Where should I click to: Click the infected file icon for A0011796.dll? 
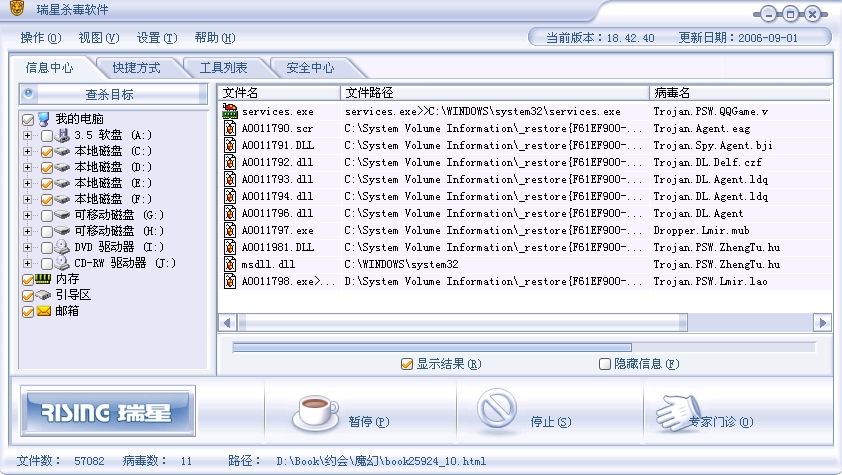pos(230,214)
